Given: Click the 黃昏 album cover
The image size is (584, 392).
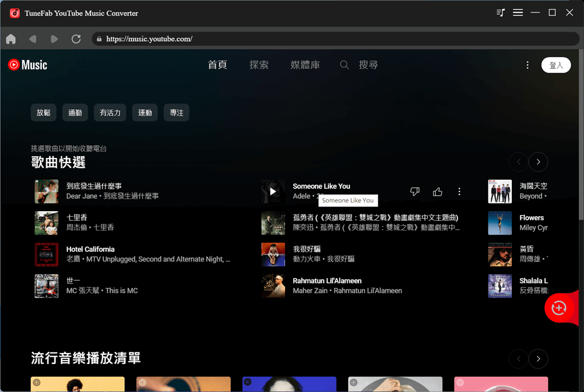Looking at the screenshot, I should click(x=500, y=255).
